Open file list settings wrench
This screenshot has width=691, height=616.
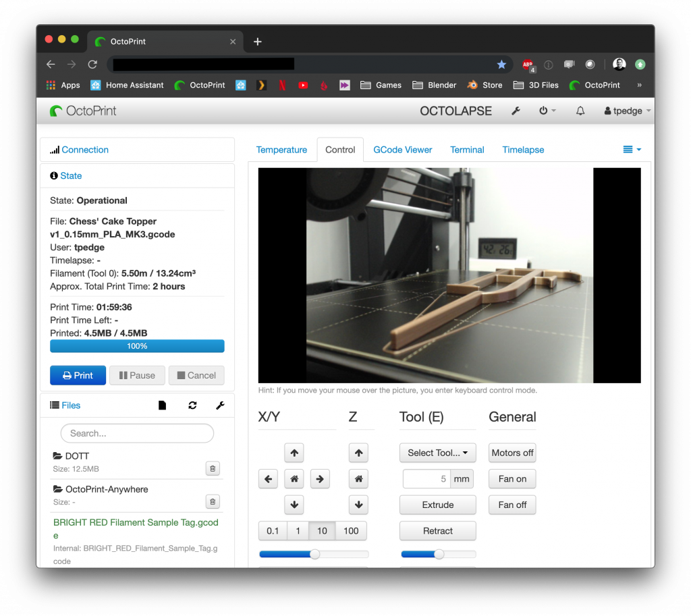221,405
